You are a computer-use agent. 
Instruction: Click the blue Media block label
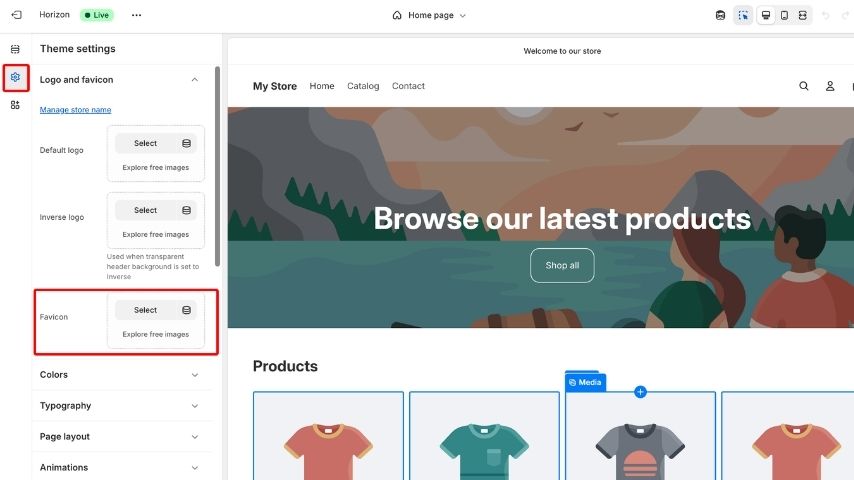[585, 382]
